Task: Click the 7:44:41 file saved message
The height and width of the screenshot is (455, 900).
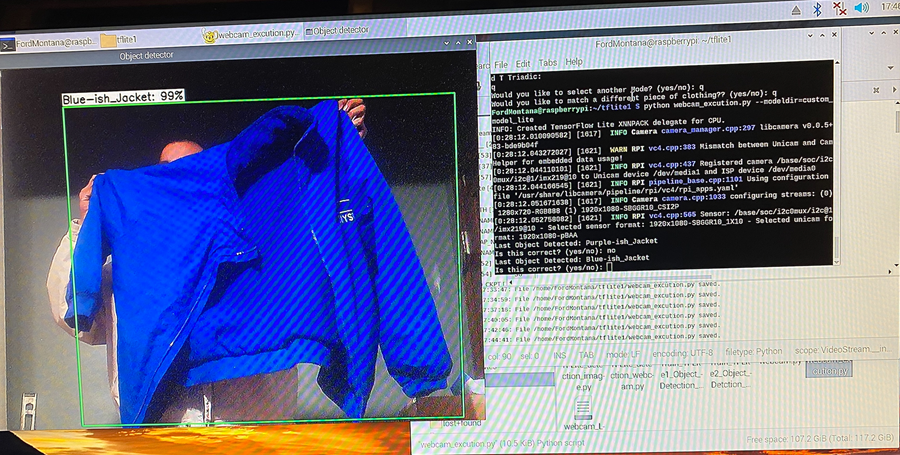Action: click(x=603, y=337)
